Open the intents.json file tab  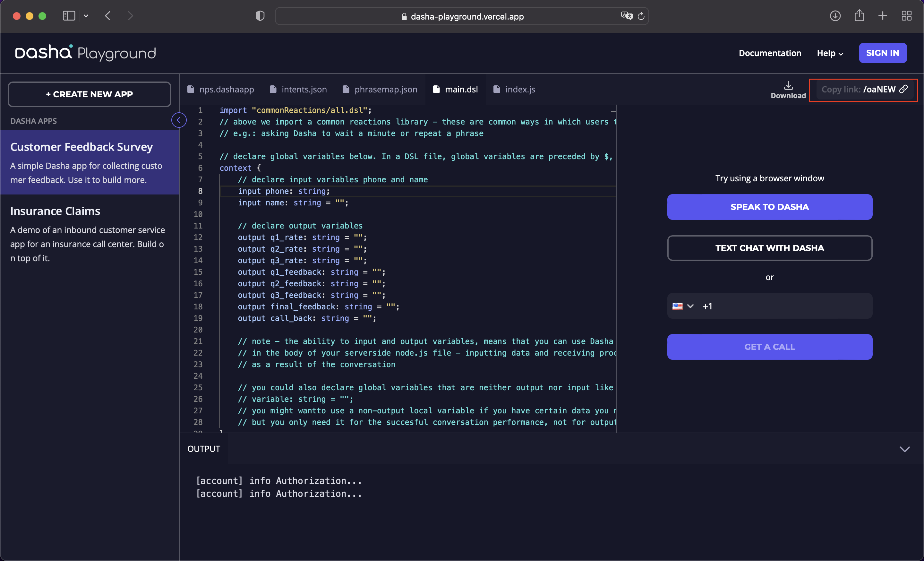pyautogui.click(x=298, y=89)
